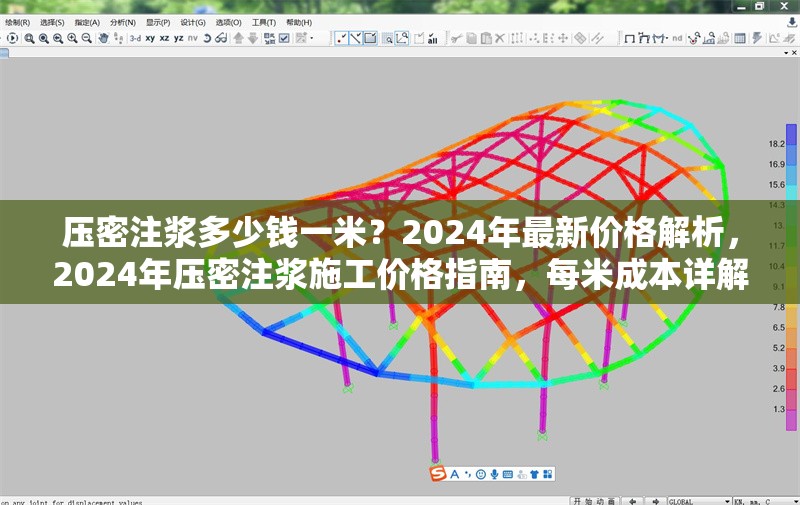Enable intersecting line select mode
Viewport: 800px width, 505px height.
point(356,38)
